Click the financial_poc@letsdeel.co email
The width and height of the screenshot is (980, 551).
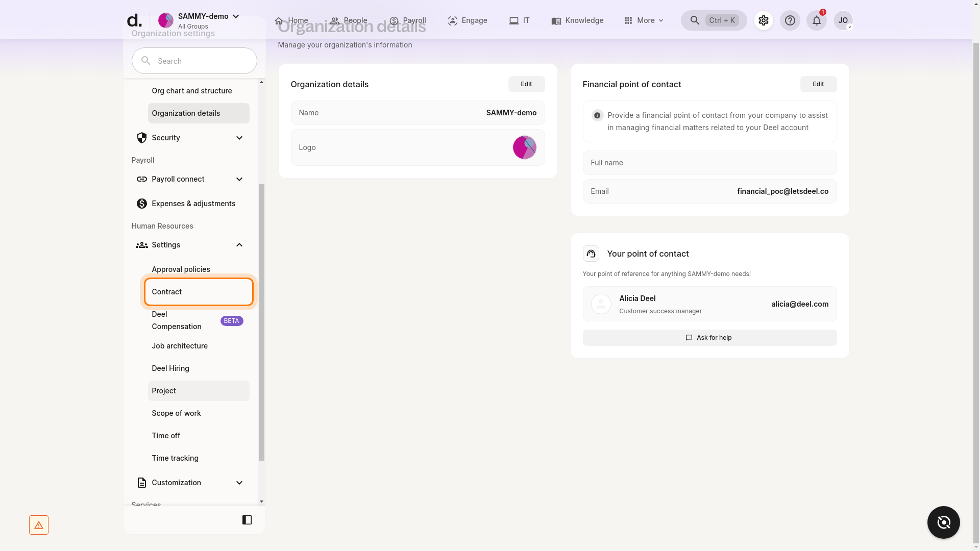click(x=782, y=191)
